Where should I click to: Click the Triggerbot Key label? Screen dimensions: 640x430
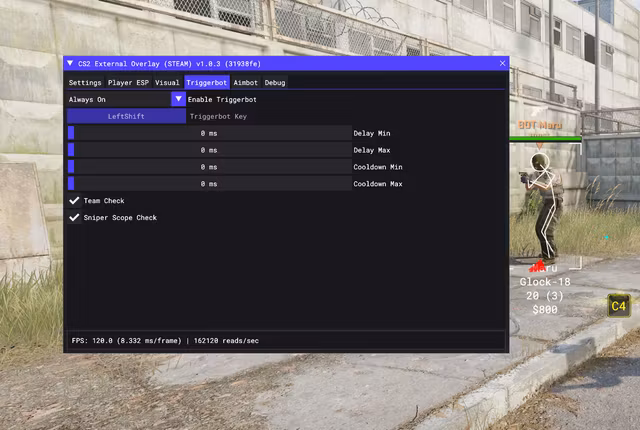coord(218,116)
